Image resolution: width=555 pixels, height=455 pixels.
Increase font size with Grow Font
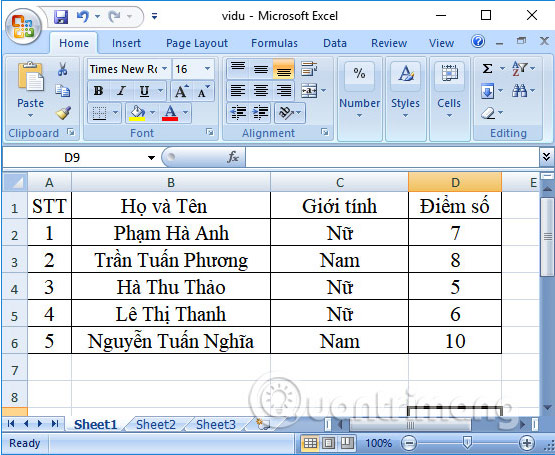(182, 91)
